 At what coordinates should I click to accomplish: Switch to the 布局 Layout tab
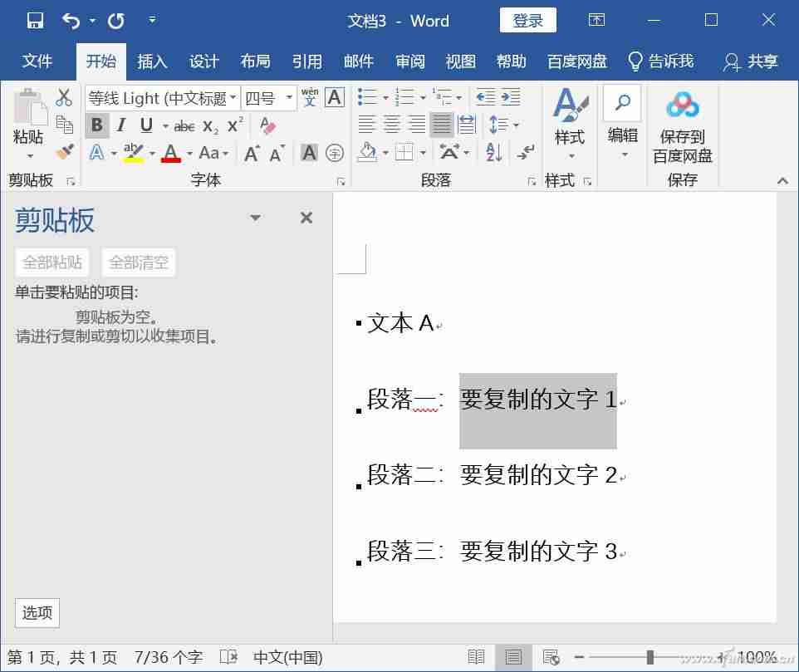[255, 61]
